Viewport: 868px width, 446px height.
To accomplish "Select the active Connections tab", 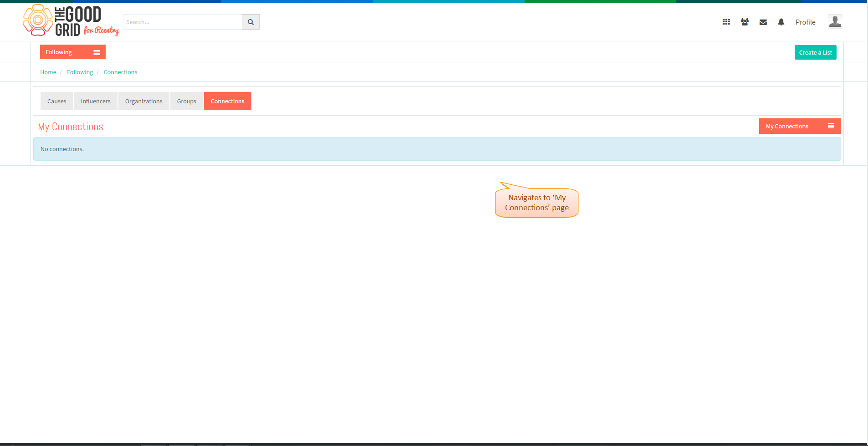I will [x=228, y=101].
